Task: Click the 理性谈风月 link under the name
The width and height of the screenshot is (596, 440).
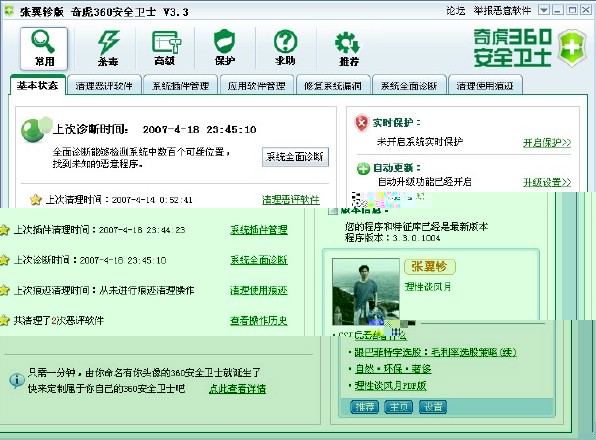Action: click(428, 287)
